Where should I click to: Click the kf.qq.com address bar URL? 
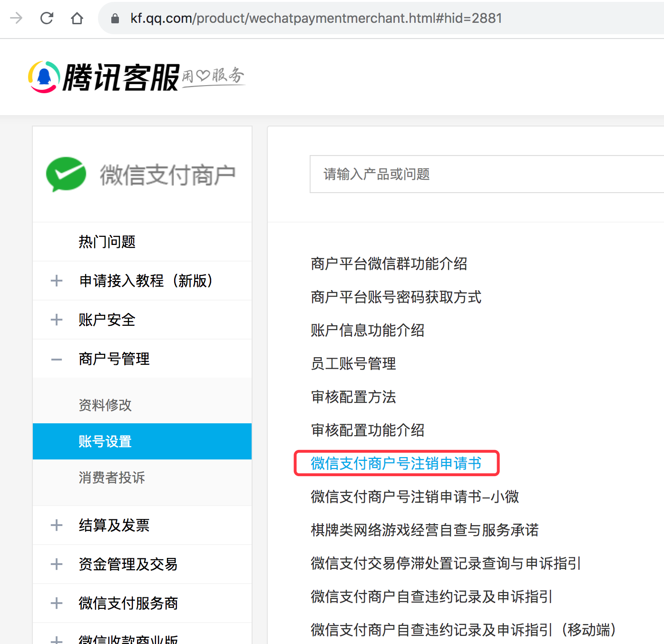(x=316, y=18)
